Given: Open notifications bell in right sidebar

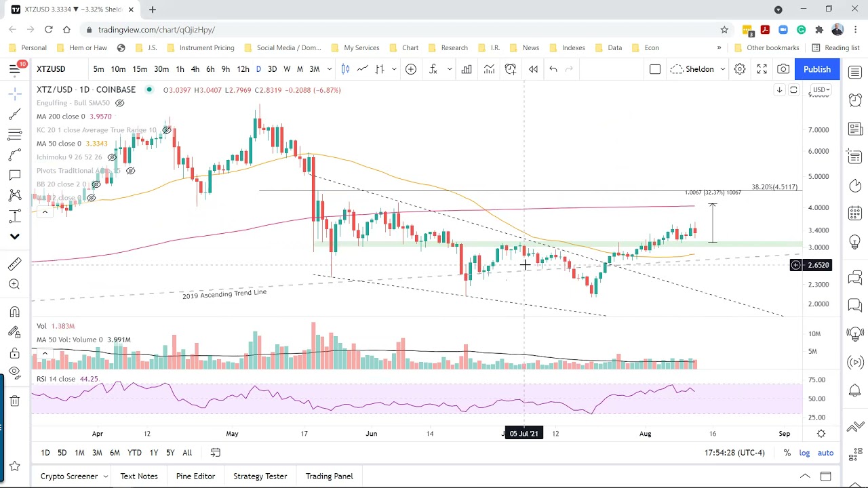Looking at the screenshot, I should pyautogui.click(x=855, y=391).
